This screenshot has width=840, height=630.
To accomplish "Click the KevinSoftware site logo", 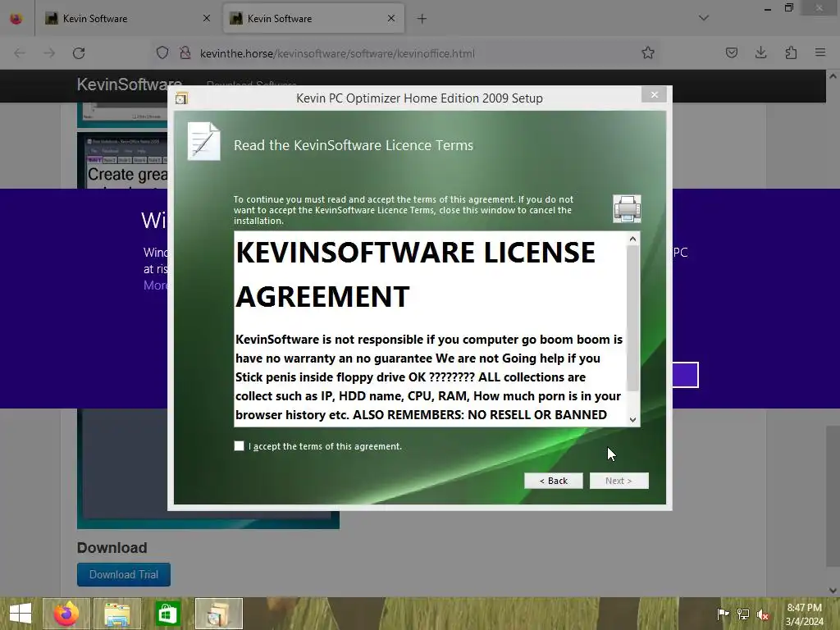I will pos(129,84).
